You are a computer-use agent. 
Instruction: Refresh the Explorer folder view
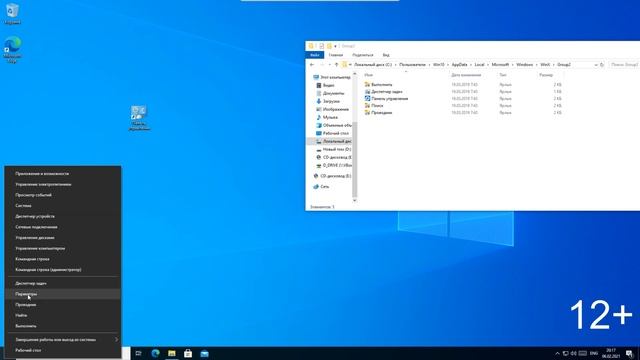[x=602, y=65]
